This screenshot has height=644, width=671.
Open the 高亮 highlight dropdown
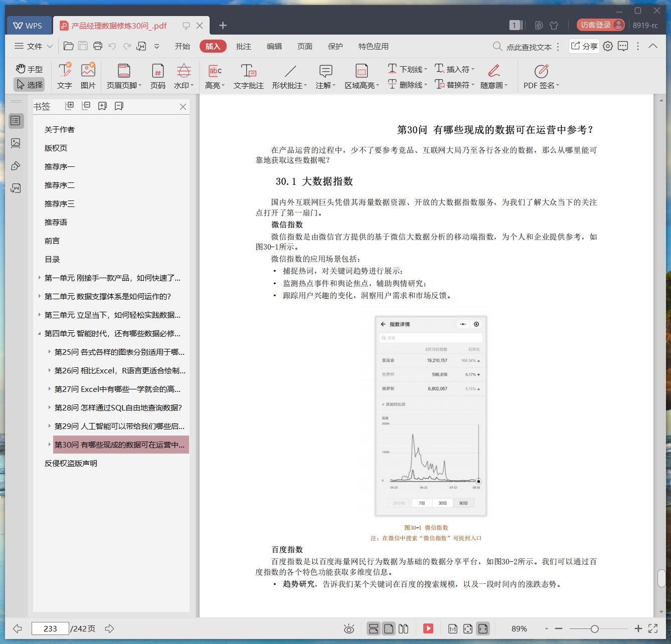pyautogui.click(x=215, y=76)
